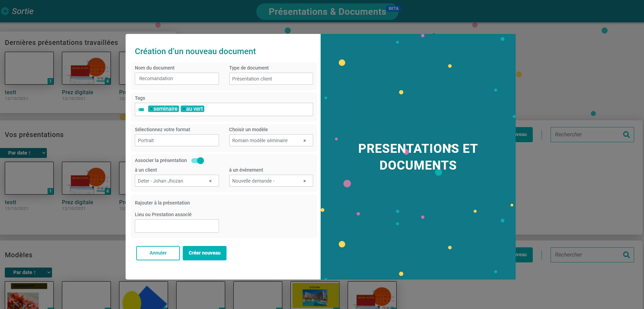
Task: Open the yellow circle blue square model
Action: 143,295
